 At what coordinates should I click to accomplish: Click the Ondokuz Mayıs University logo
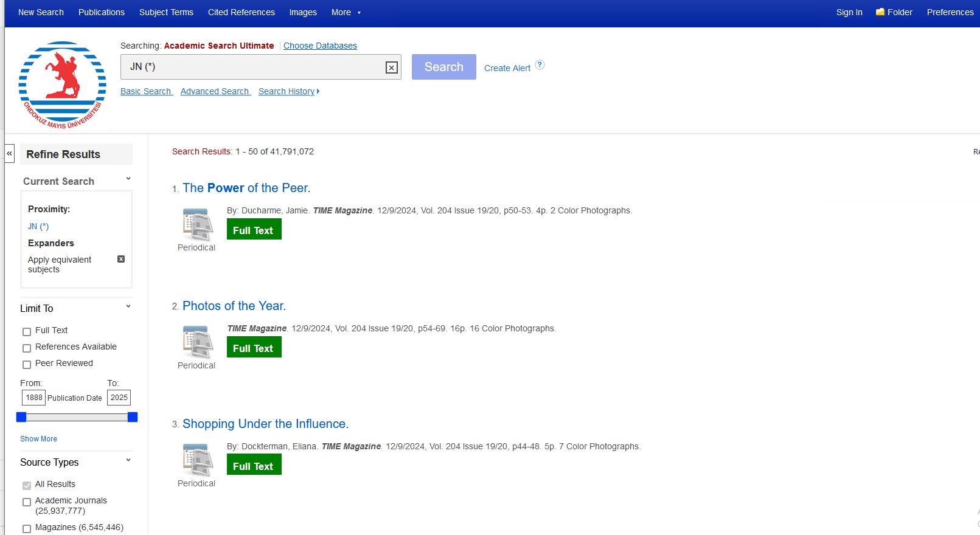coord(62,85)
